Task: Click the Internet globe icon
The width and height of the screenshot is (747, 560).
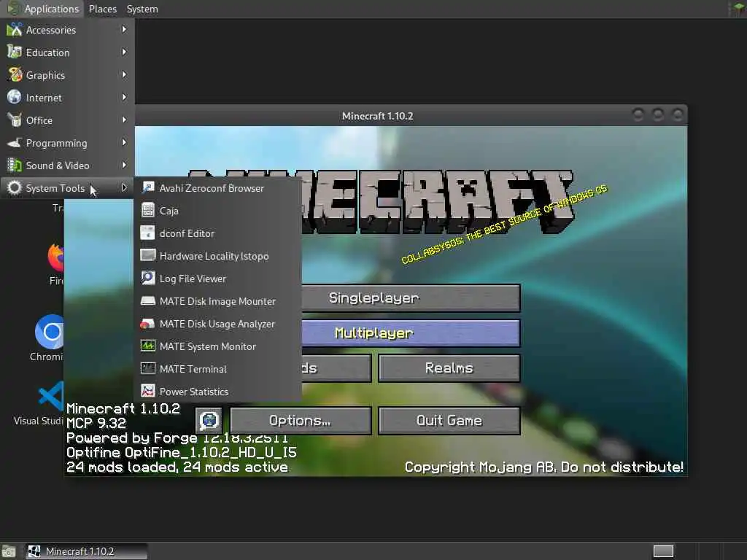Action: click(x=15, y=97)
